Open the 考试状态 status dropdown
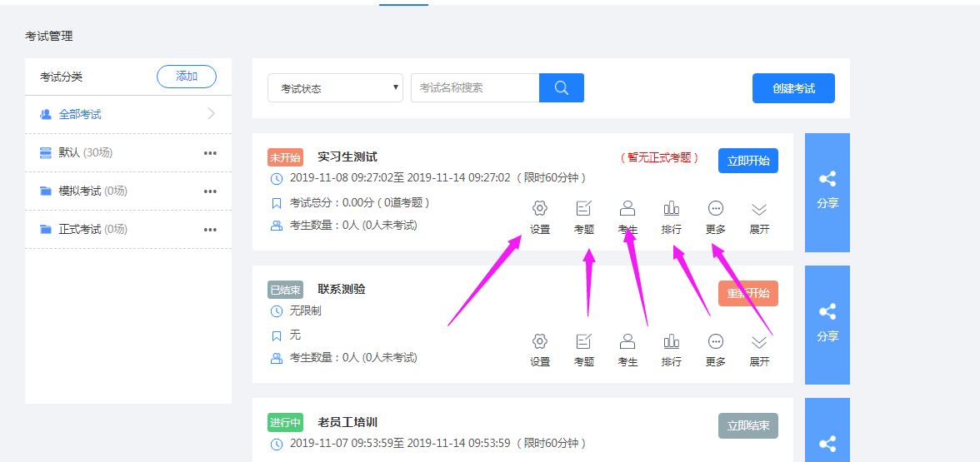The width and height of the screenshot is (980, 462). [x=335, y=88]
